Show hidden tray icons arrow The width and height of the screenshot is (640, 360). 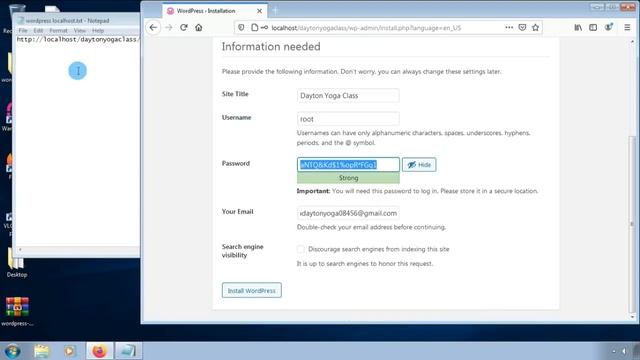613,351
